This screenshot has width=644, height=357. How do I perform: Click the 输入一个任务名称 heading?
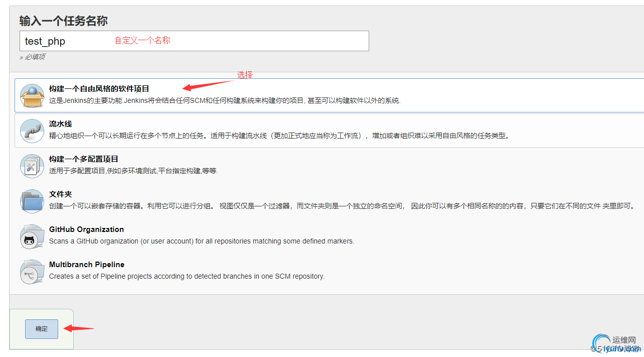click(64, 21)
